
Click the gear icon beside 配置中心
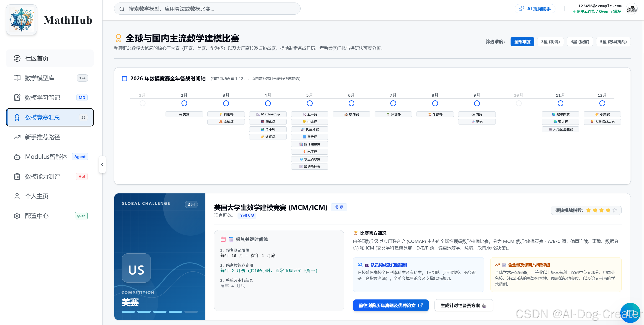point(17,216)
